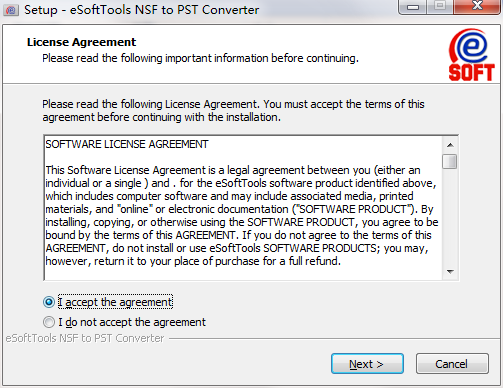
Task: Click the license scrollbar down arrow
Action: [450, 272]
